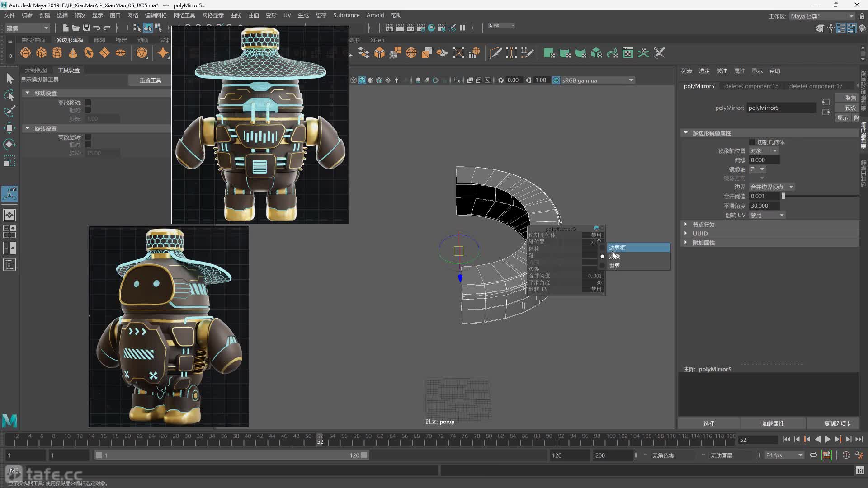Click the Target Weld crossed tool icon
Image resolution: width=868 pixels, height=488 pixels.
pos(660,53)
